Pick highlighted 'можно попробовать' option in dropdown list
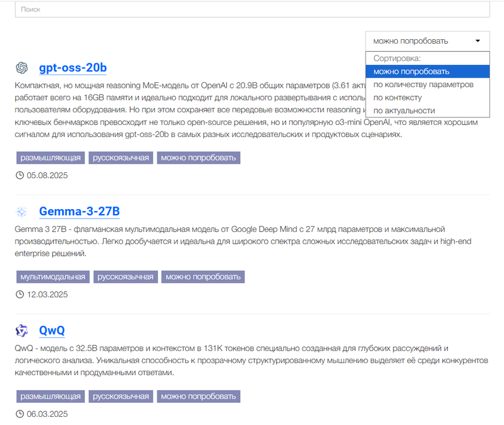Screen dimensions: 504x425 [x=411, y=71]
